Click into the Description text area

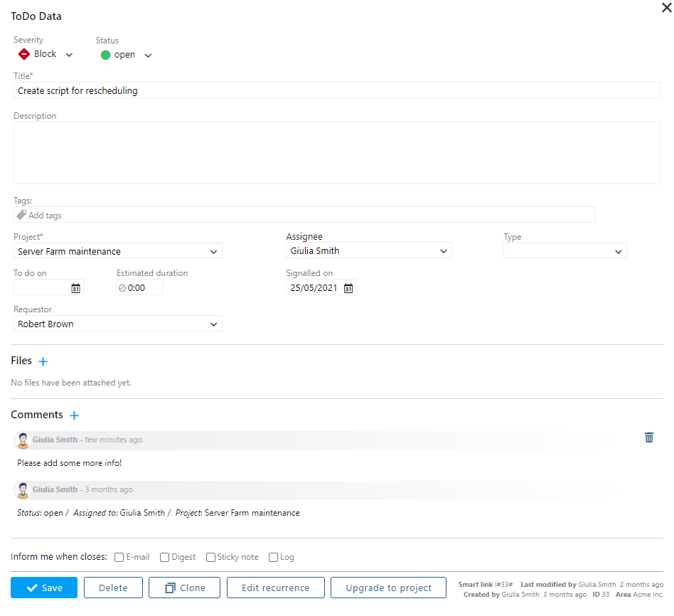[x=336, y=153]
